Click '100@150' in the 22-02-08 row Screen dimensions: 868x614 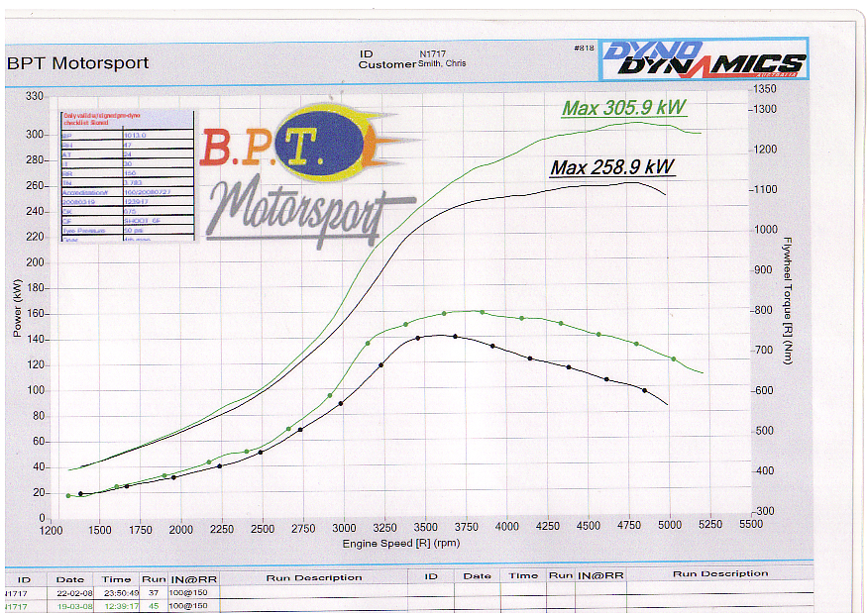point(188,593)
